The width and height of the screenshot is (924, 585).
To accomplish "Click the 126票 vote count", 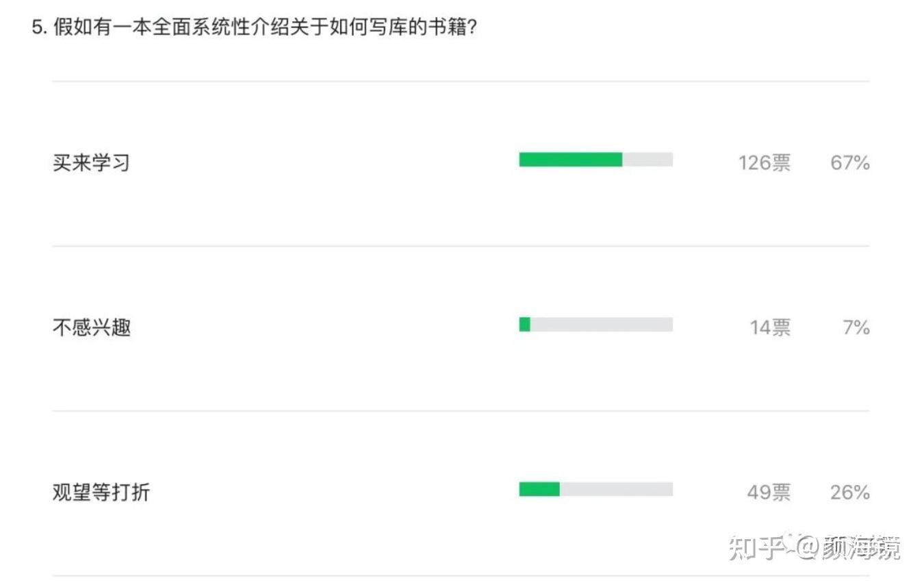I will pos(764,163).
